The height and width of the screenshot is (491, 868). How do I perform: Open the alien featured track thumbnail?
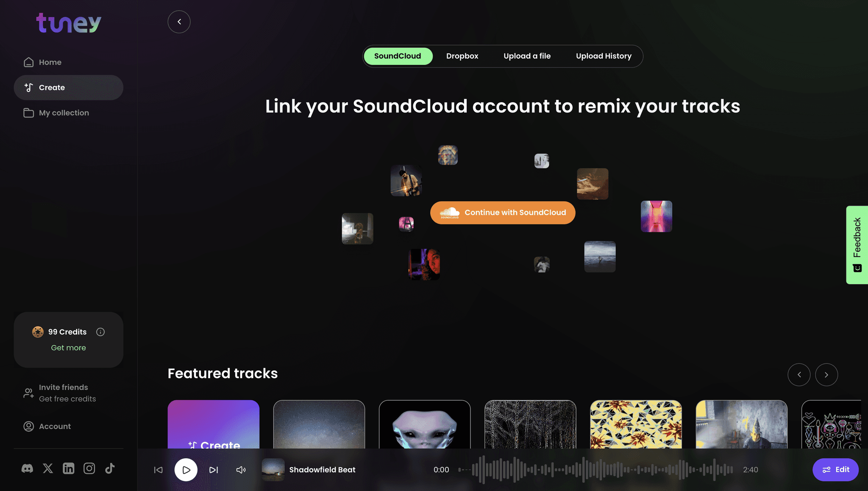pyautogui.click(x=424, y=424)
